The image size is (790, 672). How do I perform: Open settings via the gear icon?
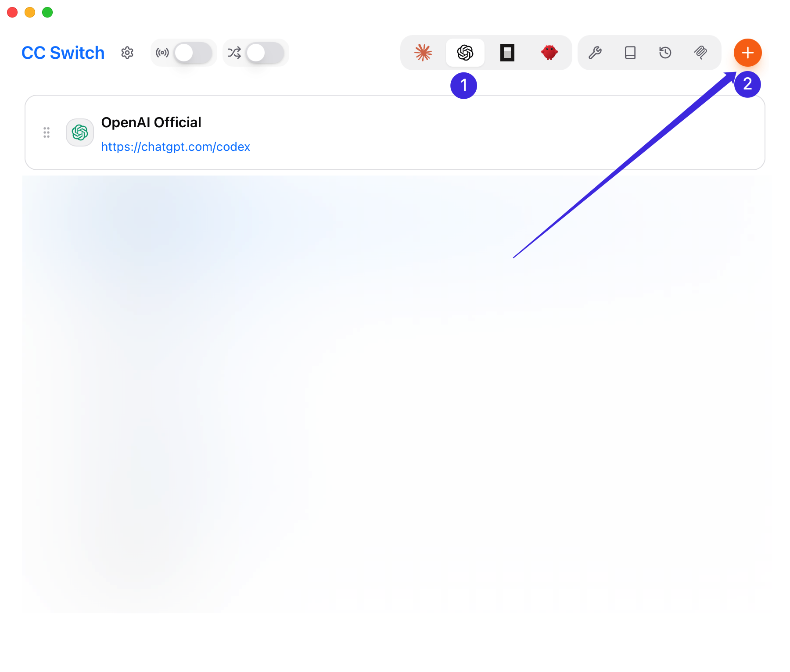(x=127, y=53)
